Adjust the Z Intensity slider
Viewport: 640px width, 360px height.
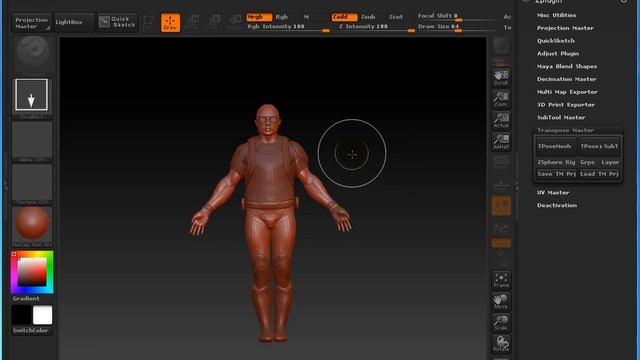coord(375,27)
